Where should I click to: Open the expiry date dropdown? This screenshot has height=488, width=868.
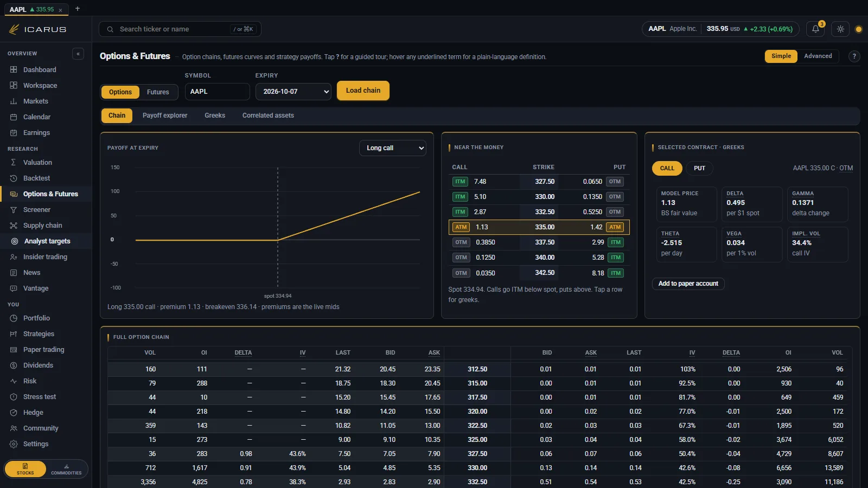(x=293, y=92)
